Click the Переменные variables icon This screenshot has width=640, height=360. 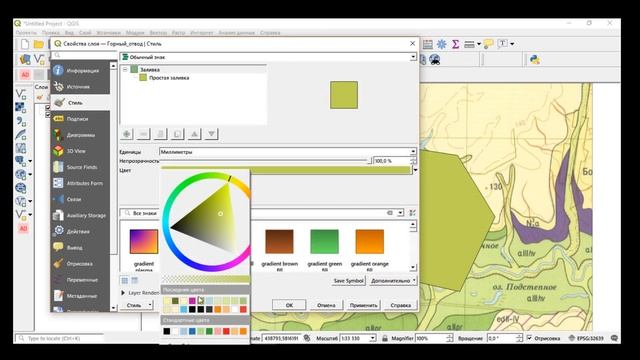point(58,280)
